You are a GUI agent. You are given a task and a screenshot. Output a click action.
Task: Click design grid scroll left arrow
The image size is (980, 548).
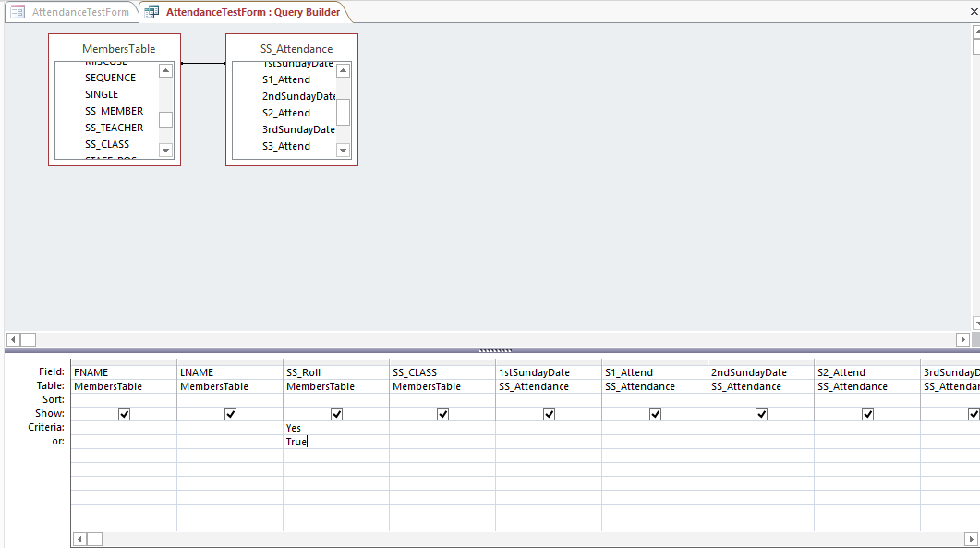79,540
